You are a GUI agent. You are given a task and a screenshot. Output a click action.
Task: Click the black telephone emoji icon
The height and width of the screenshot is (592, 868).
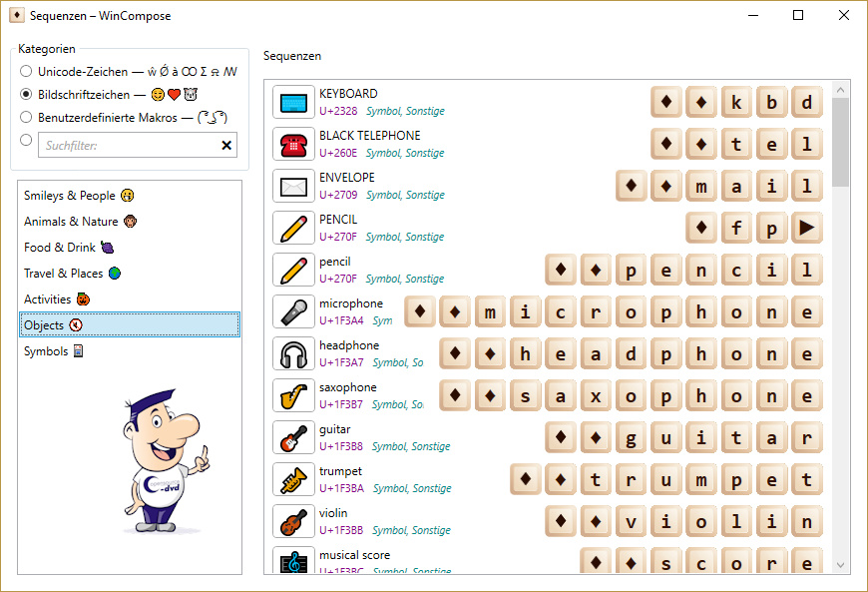tap(293, 145)
